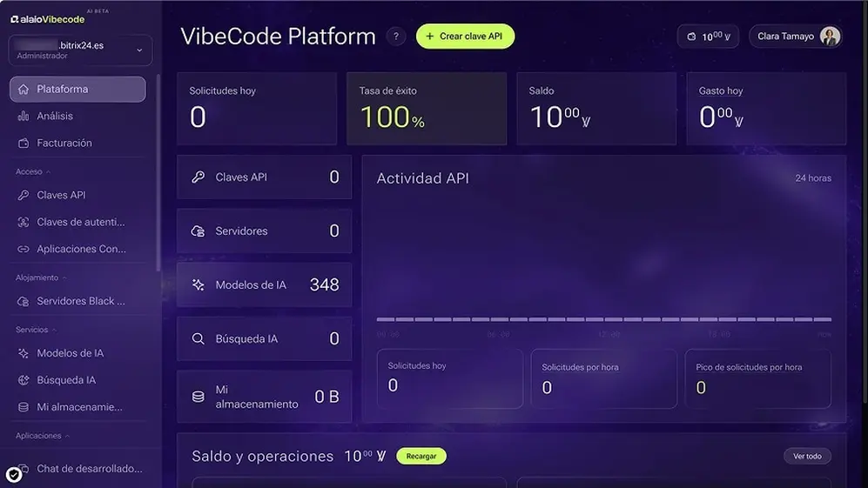Screen dimensions: 868x488
Task: Click the Mi almacenamie... database icon
Action: coord(24,407)
